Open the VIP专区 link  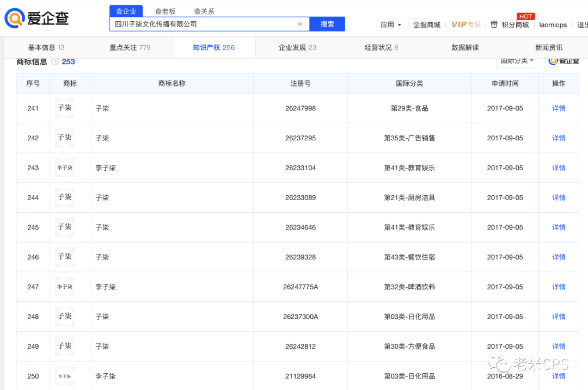[x=465, y=24]
